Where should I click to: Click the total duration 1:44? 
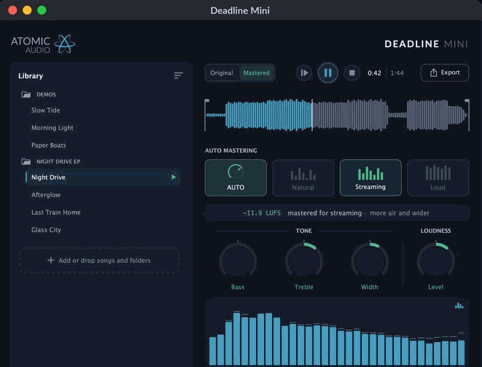click(x=397, y=73)
